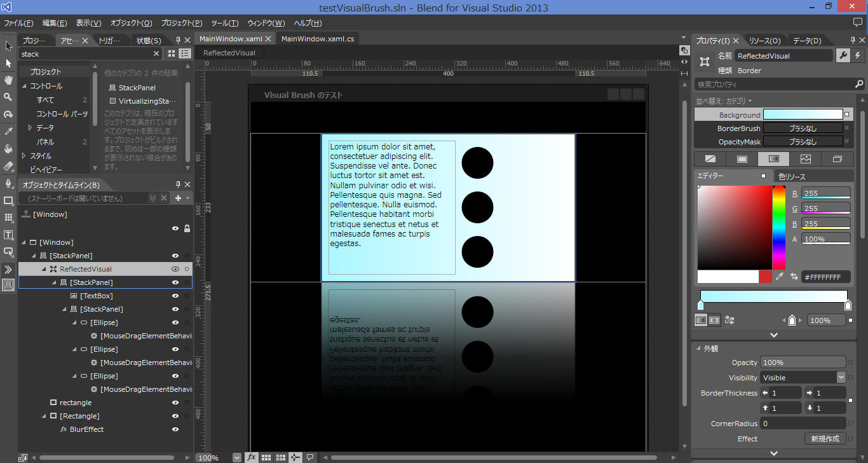Select the Zoom magnifier tool
868x463 pixels.
tap(8, 97)
